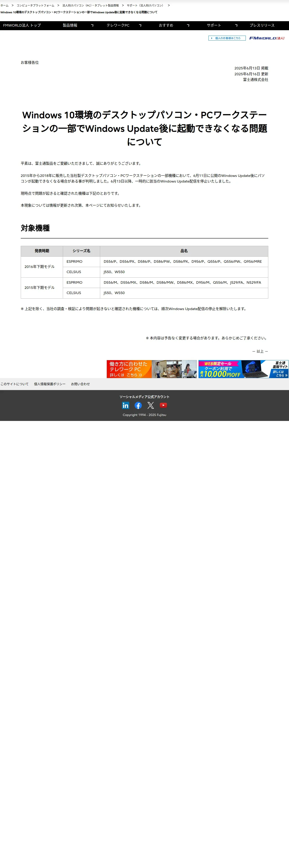Select the 2015年下期モデル cell
This screenshot has width=289, height=868.
(42, 288)
